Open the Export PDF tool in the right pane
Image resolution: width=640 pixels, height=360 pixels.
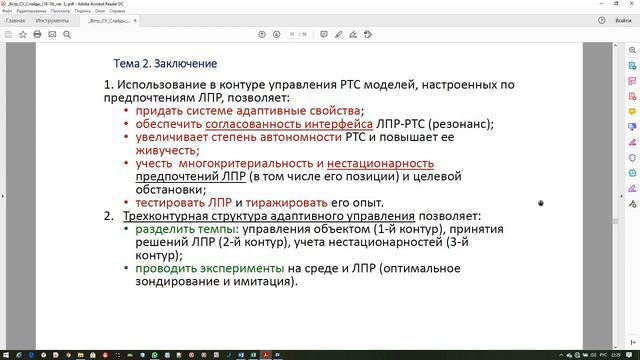(632, 66)
